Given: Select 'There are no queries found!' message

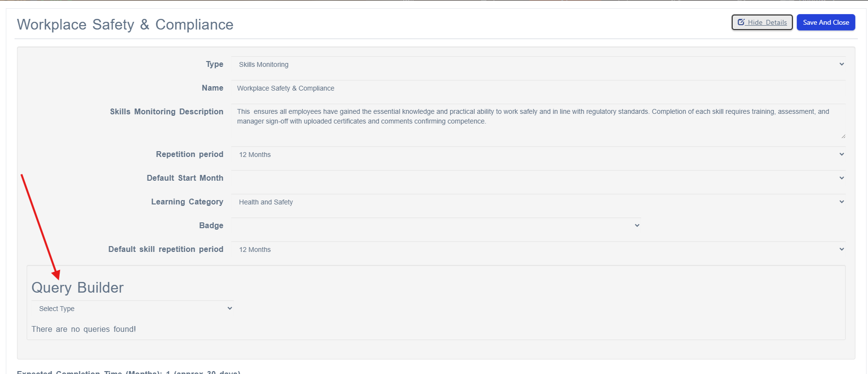Looking at the screenshot, I should click(84, 329).
